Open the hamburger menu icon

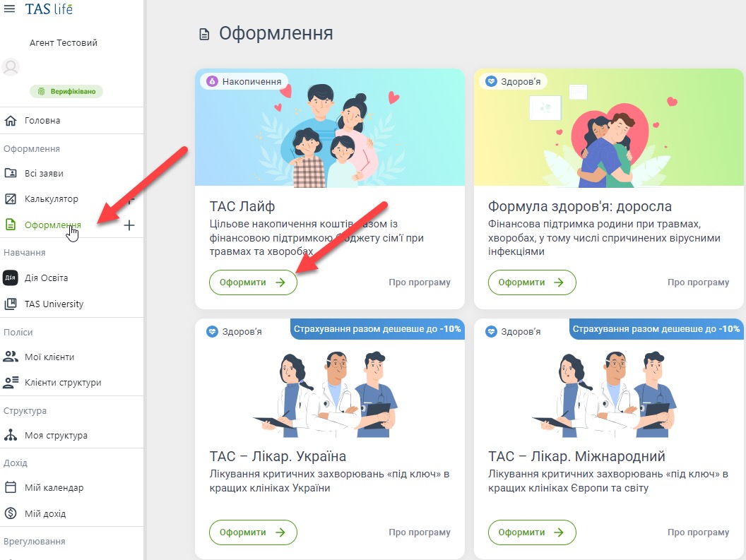click(x=11, y=9)
